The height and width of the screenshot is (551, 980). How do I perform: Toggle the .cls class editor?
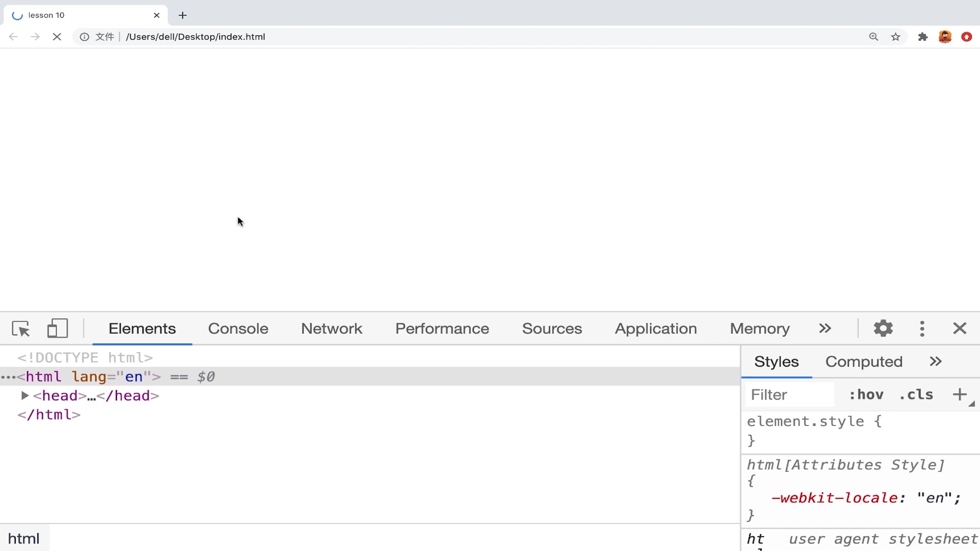pyautogui.click(x=916, y=394)
